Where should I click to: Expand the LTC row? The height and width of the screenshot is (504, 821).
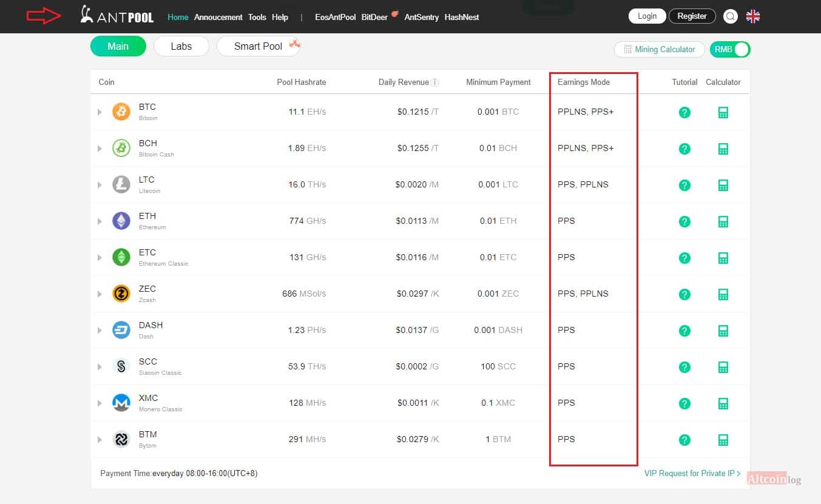(100, 185)
